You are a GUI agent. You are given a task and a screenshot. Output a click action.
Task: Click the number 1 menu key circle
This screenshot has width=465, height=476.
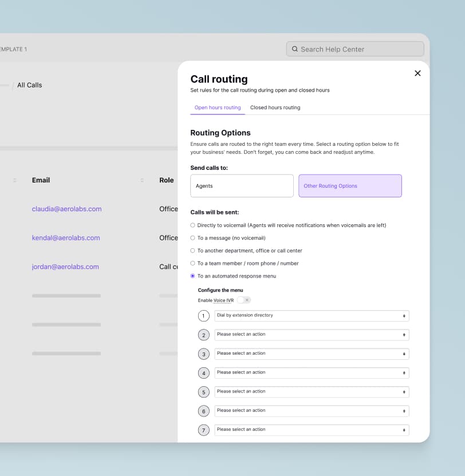203,316
